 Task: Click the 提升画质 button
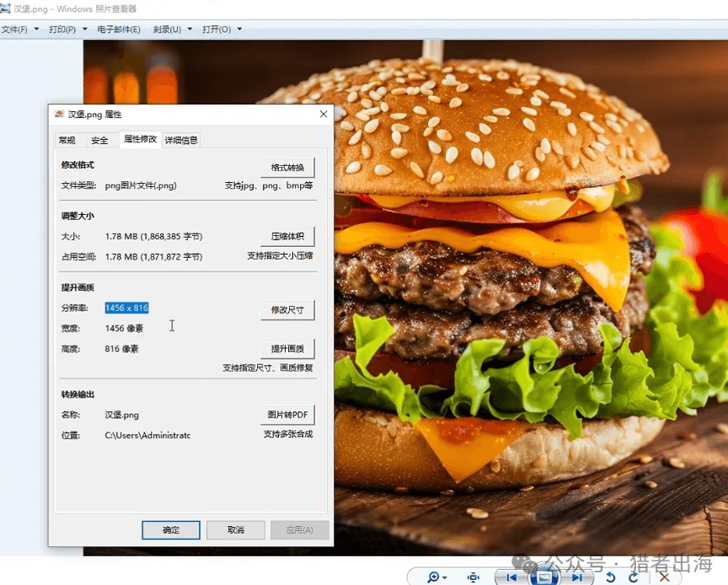click(286, 349)
